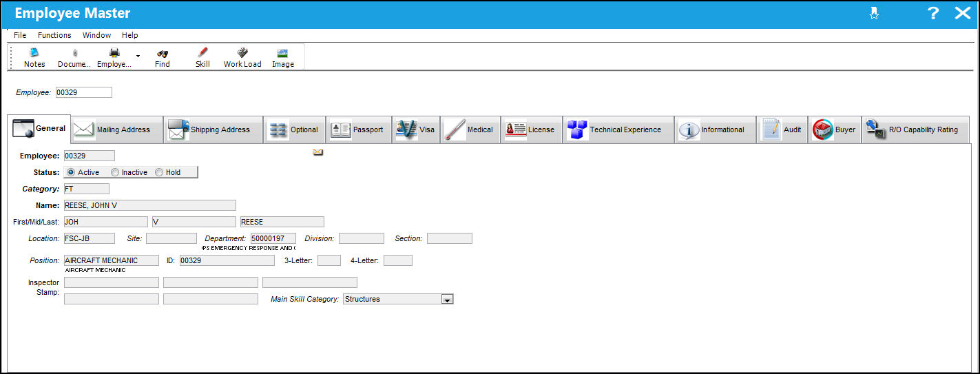Screen dimensions: 980x374
Task: Expand the print dropdown arrow in toolbar
Action: pos(138,56)
